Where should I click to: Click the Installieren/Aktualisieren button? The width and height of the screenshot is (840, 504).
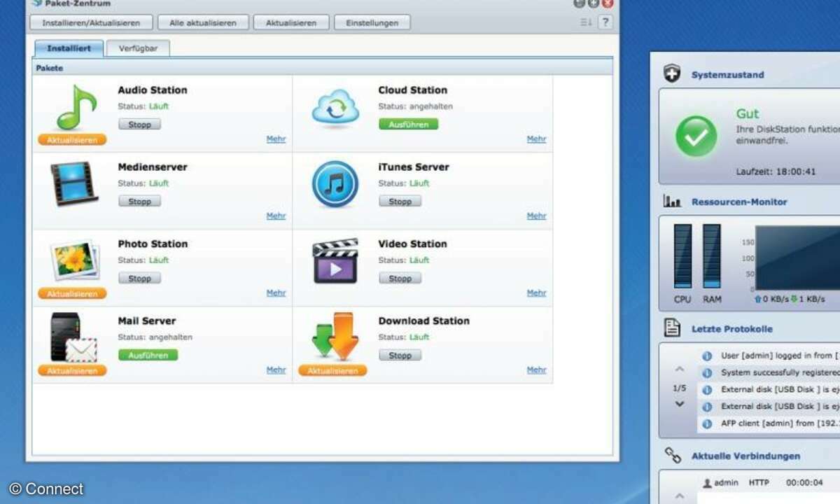91,22
